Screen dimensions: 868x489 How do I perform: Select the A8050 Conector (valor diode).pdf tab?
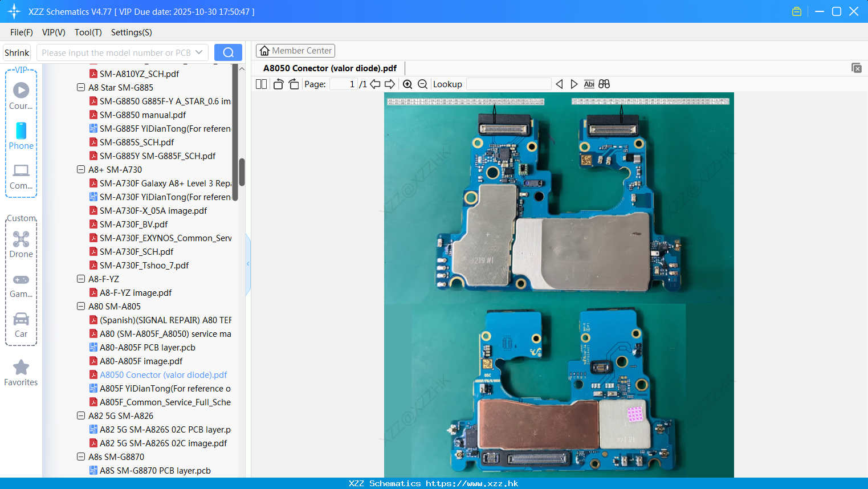[x=330, y=68]
